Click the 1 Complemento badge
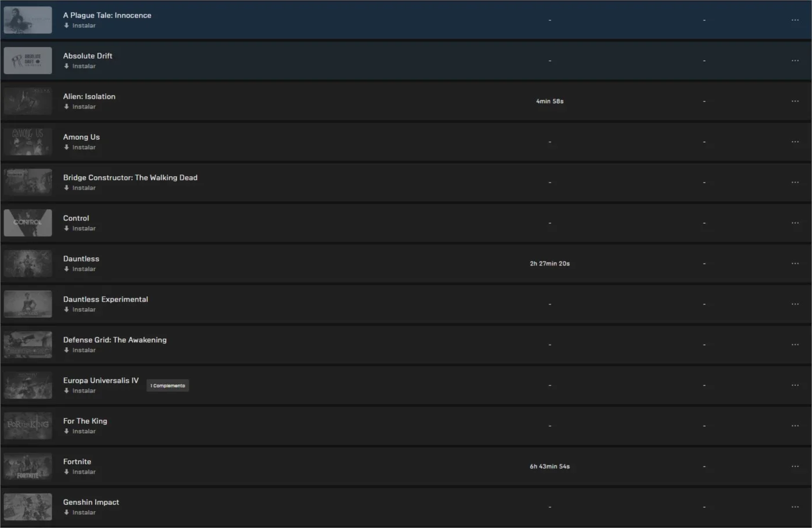This screenshot has height=528, width=812. pos(168,385)
